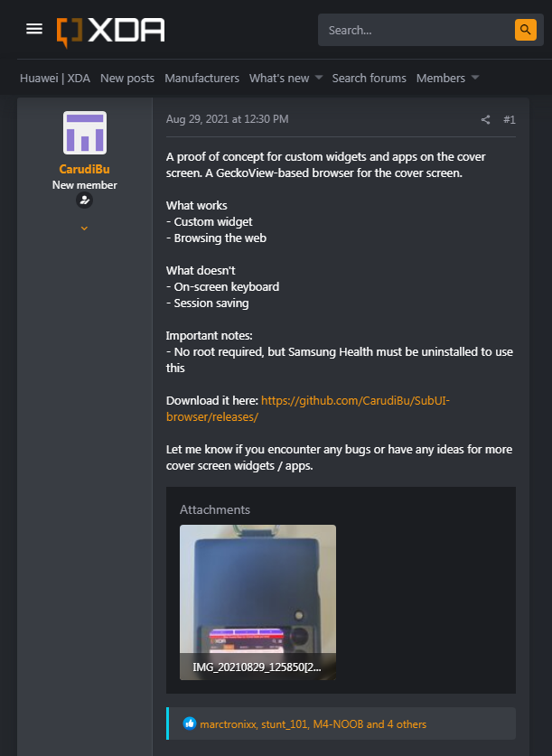Click the CarudiBu username link

click(x=84, y=169)
